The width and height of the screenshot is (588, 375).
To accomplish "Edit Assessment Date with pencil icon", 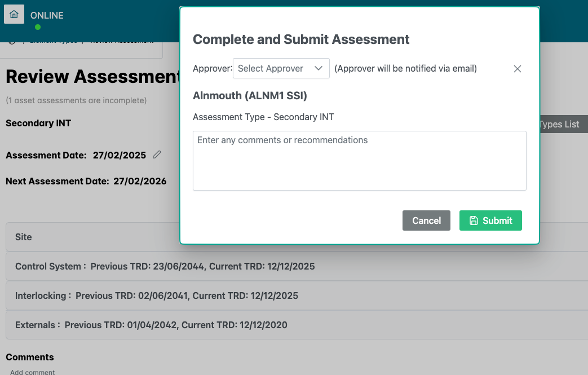I will (157, 155).
